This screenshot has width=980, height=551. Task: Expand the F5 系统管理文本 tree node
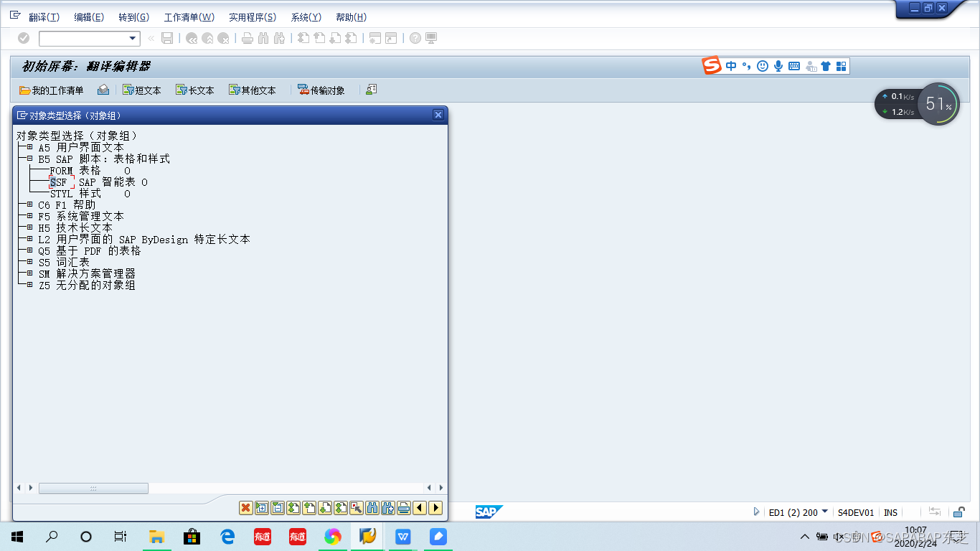pyautogui.click(x=29, y=216)
